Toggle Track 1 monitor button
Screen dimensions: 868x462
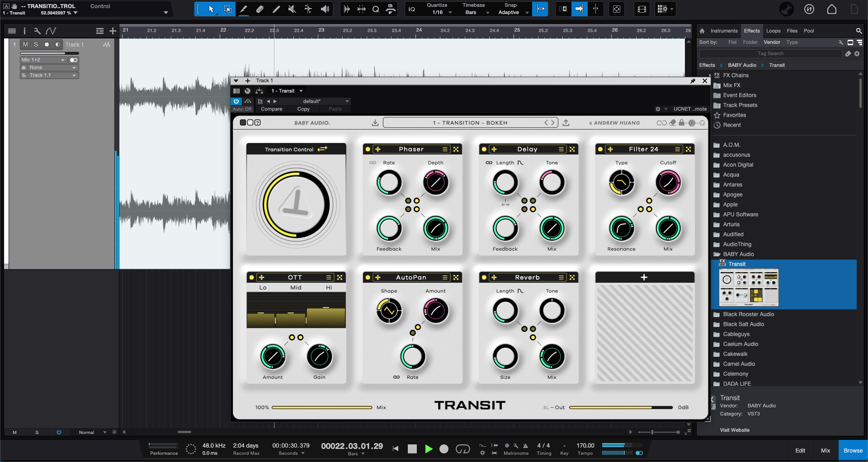click(57, 44)
